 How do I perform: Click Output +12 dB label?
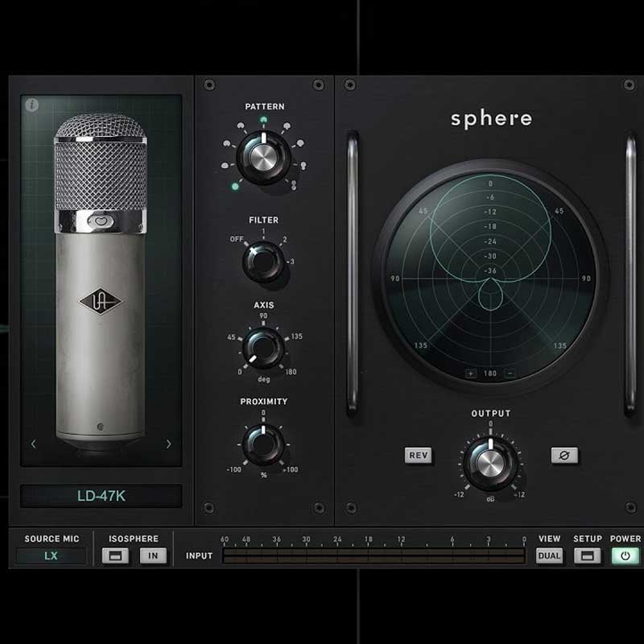(519, 494)
